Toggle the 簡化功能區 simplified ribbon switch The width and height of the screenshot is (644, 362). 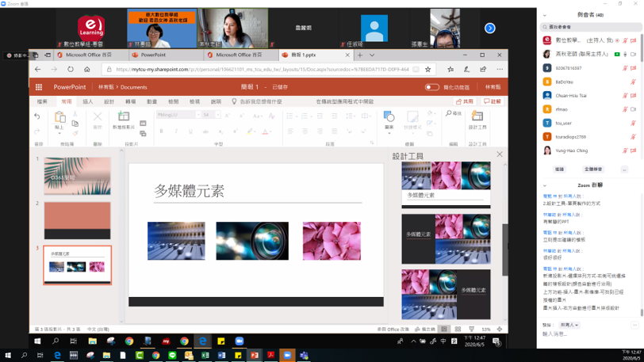point(432,87)
